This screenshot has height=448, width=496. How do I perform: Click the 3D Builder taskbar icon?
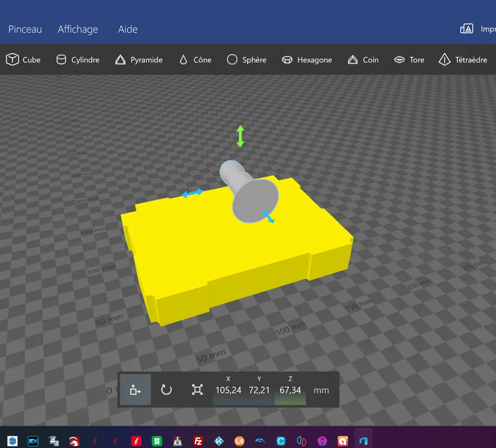(364, 441)
